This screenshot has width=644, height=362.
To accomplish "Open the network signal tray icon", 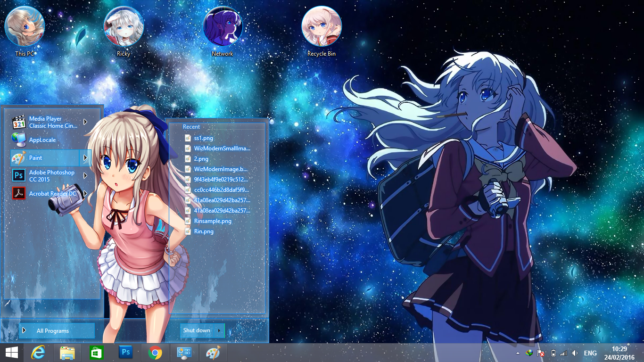I will 563,353.
